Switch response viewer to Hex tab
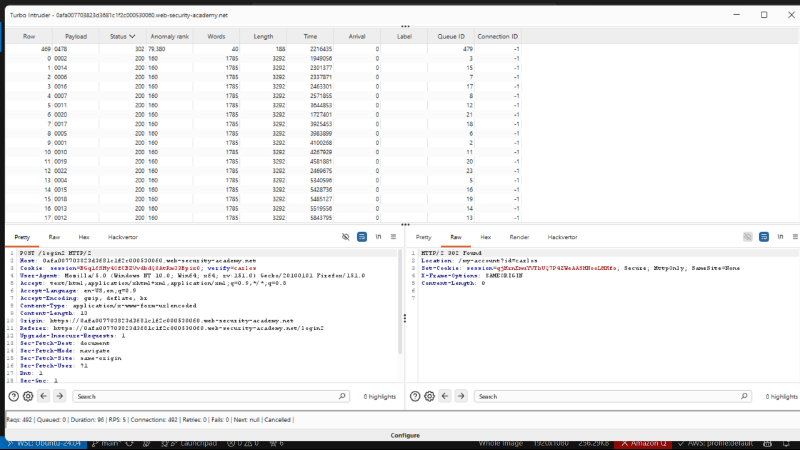Viewport: 800px width, 450px height. tap(485, 237)
